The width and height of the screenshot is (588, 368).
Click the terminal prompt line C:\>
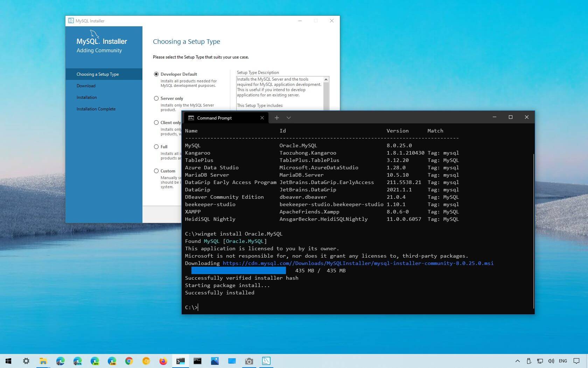coord(191,307)
